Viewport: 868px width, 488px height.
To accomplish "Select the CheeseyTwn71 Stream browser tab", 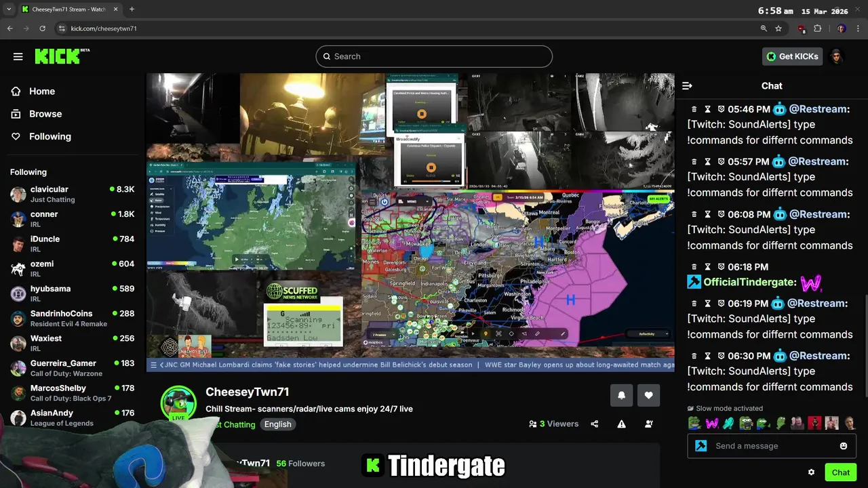I will (69, 9).
